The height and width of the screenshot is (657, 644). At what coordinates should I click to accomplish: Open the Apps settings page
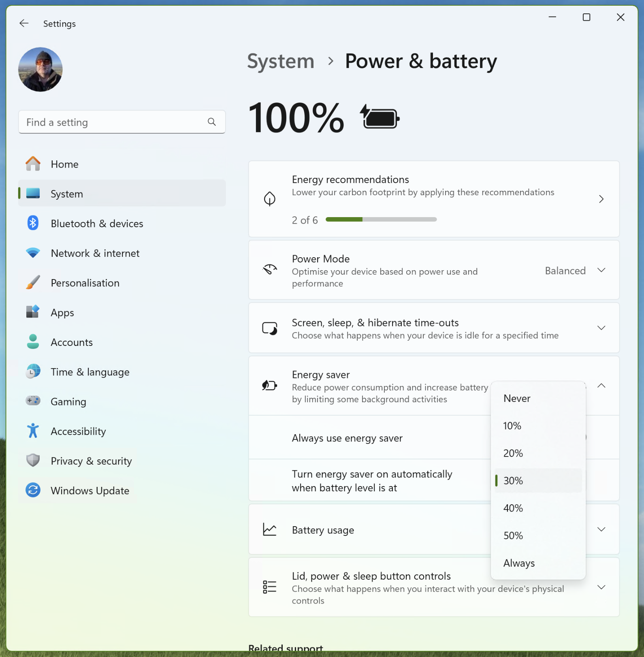point(122,312)
